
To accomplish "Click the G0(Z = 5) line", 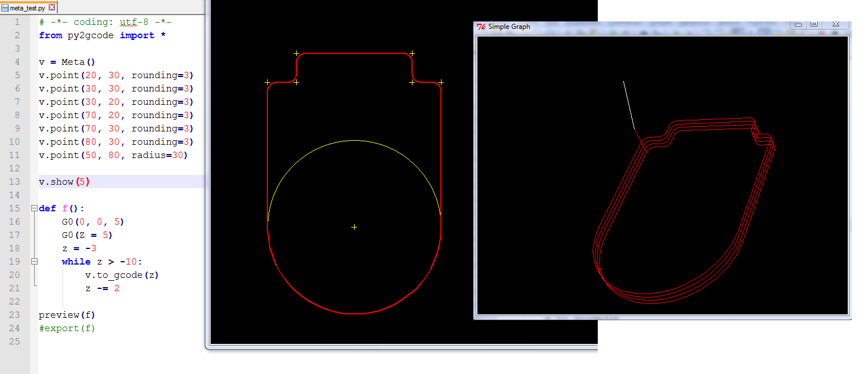I will click(87, 235).
